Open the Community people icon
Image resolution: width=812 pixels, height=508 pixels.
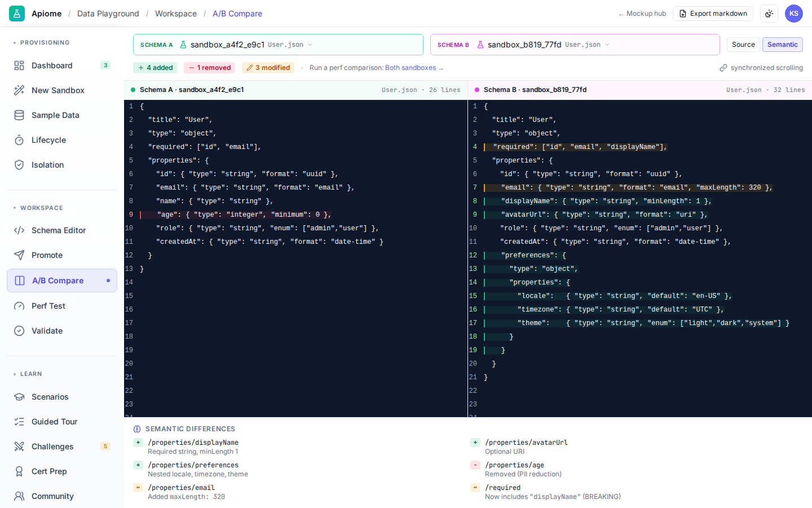[19, 496]
